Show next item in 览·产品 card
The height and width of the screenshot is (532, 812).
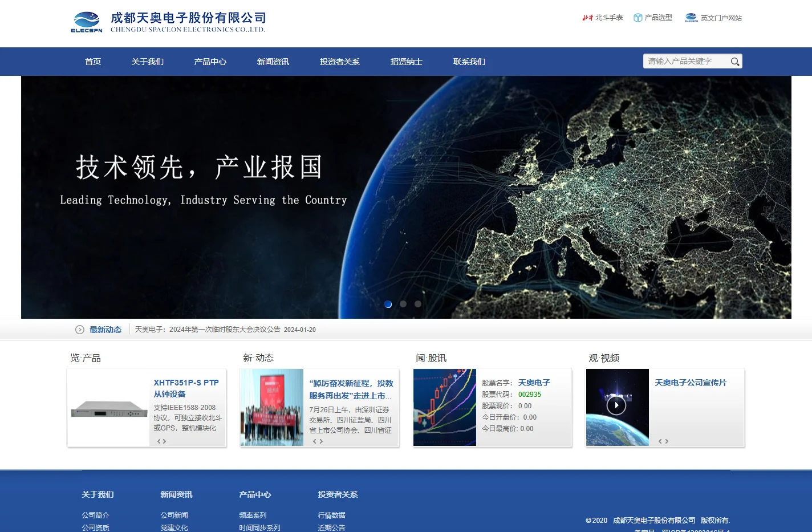pyautogui.click(x=165, y=441)
